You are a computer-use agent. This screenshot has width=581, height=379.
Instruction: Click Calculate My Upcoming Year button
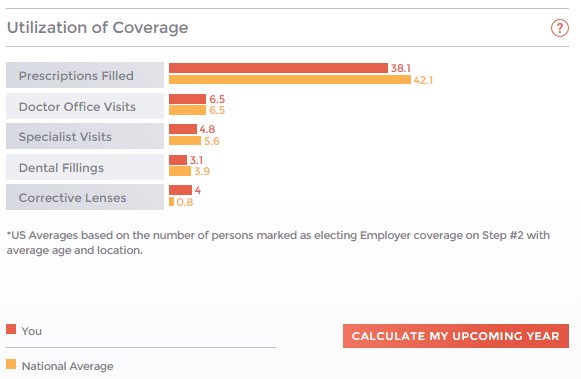(456, 336)
